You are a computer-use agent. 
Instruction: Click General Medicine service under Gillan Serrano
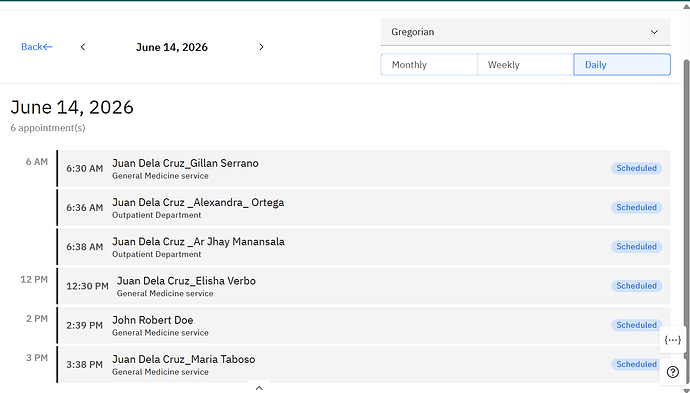[160, 176]
